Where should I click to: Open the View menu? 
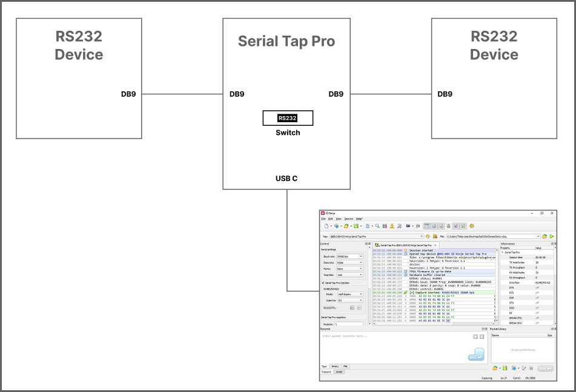[x=339, y=219]
